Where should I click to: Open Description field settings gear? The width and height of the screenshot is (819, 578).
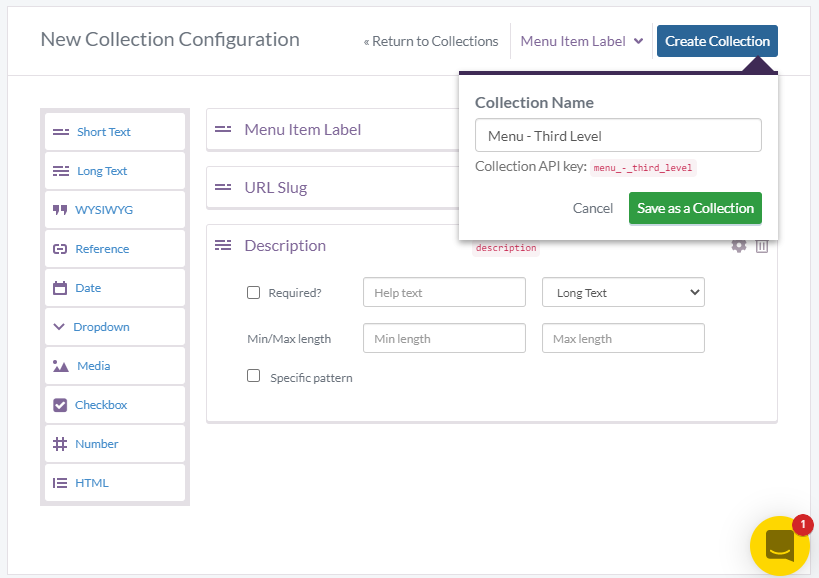[x=739, y=246]
